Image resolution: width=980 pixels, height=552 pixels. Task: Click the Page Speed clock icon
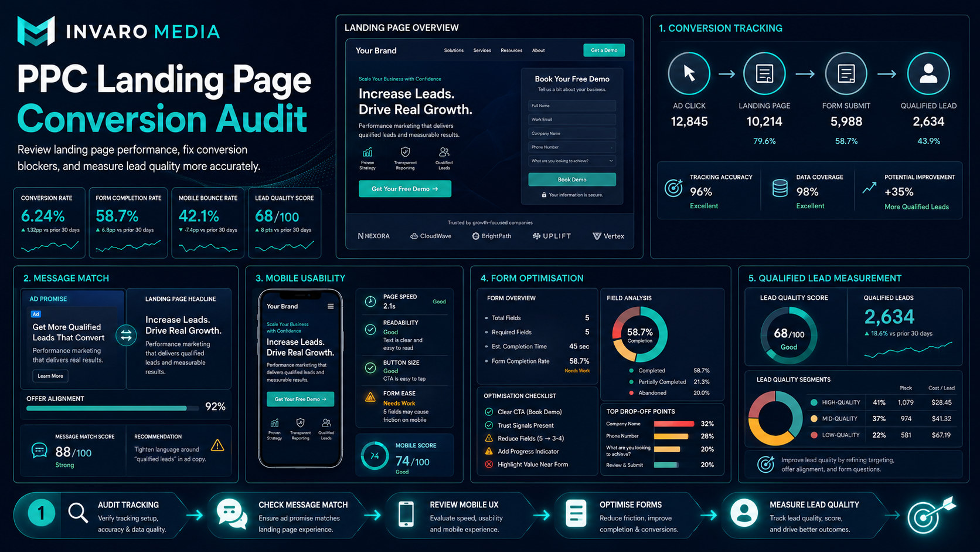370,302
